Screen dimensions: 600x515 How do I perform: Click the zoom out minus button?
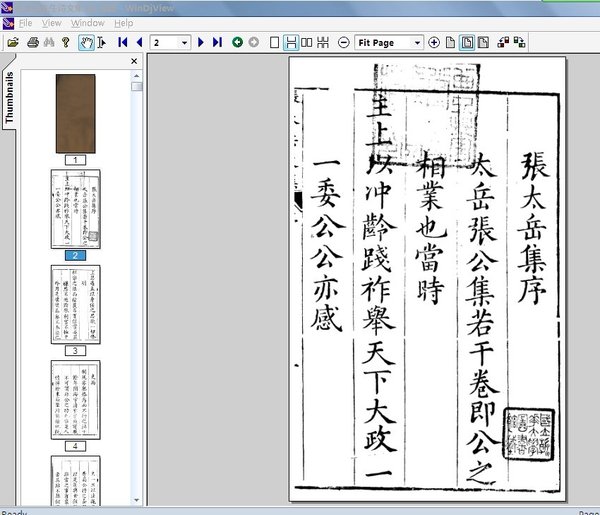[x=344, y=43]
